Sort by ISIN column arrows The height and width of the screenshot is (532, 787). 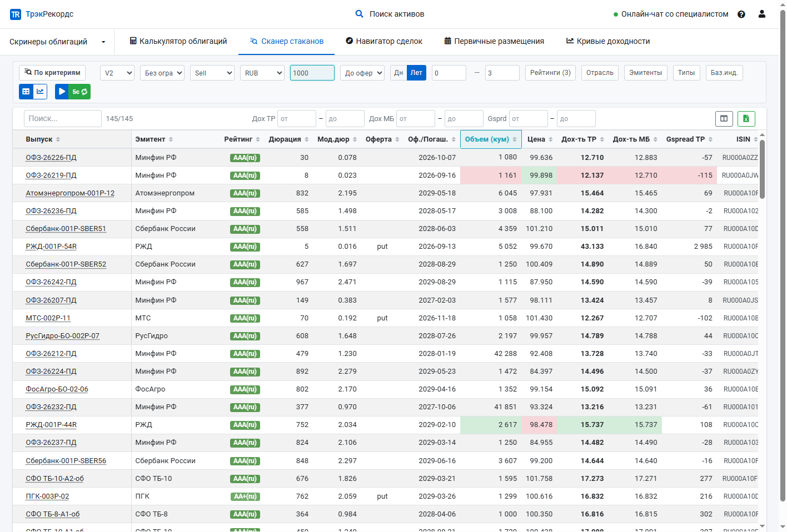(x=756, y=139)
